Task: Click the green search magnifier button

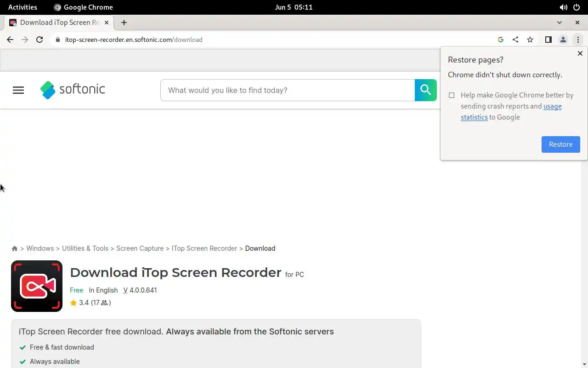Action: (426, 90)
